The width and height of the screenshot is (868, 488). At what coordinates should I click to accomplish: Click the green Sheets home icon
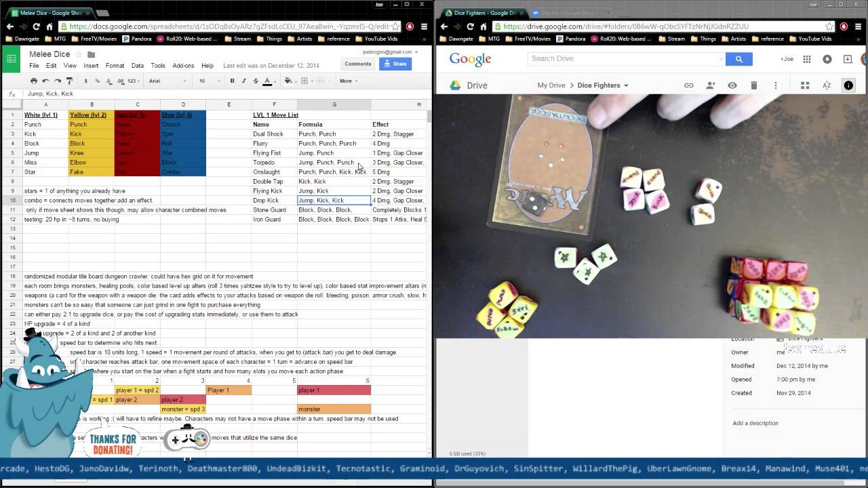pos(12,59)
